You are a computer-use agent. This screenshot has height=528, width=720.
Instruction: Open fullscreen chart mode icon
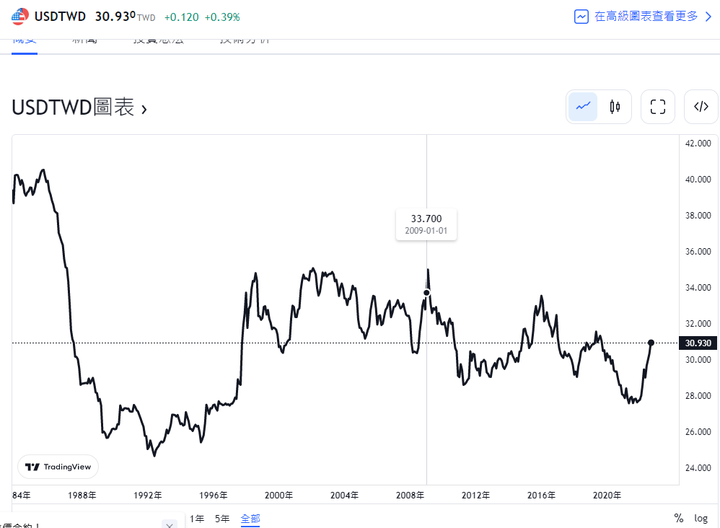658,107
